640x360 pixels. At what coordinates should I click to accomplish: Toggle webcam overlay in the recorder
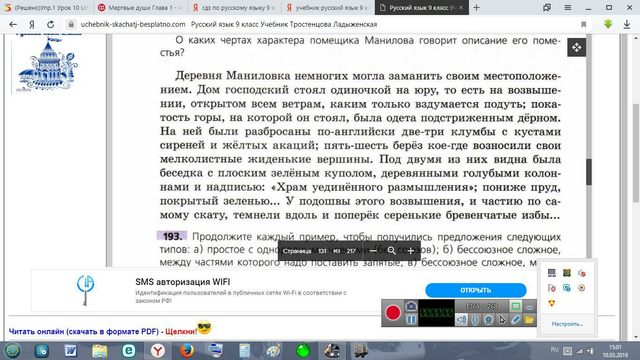tap(488, 320)
